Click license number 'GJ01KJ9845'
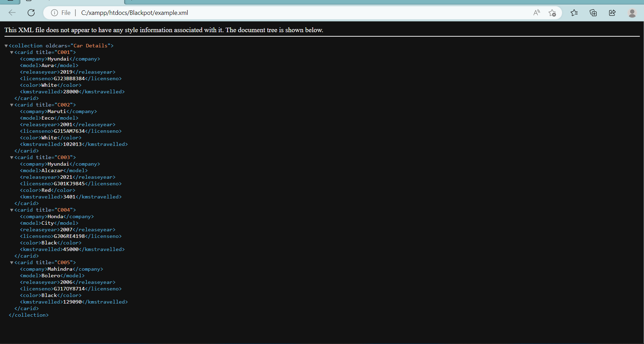Image resolution: width=644 pixels, height=344 pixels. pos(69,184)
